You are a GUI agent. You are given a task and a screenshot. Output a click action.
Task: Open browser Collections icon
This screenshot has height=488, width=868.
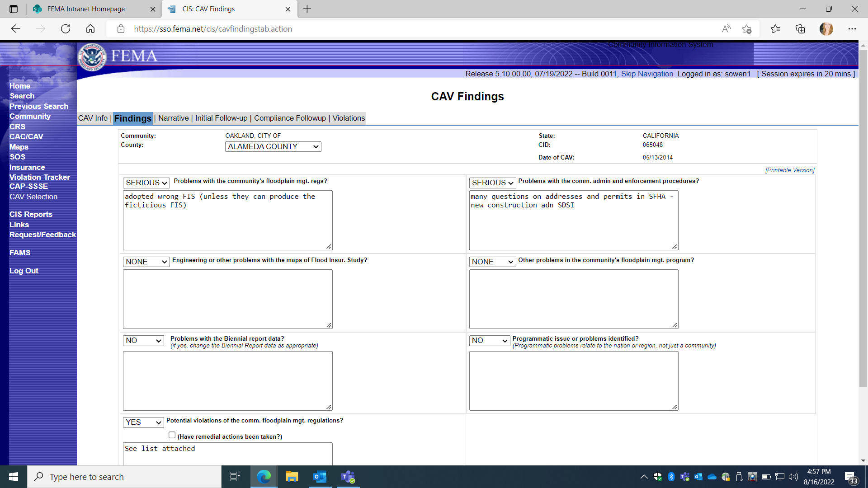800,29
